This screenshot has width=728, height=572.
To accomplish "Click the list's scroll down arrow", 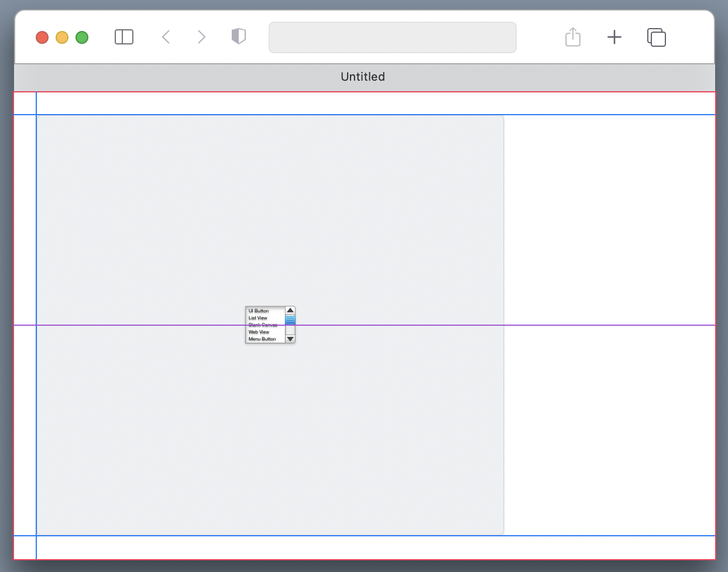I will click(x=290, y=339).
